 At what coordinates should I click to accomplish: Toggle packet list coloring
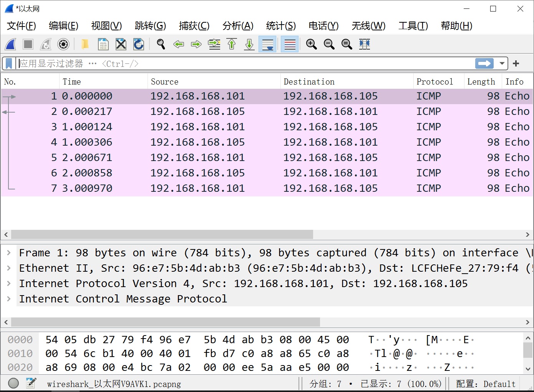(289, 44)
